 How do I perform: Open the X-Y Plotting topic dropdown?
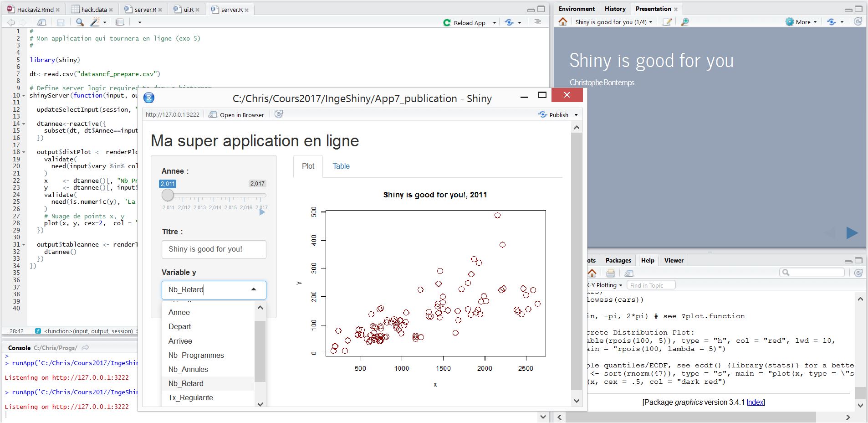[605, 285]
